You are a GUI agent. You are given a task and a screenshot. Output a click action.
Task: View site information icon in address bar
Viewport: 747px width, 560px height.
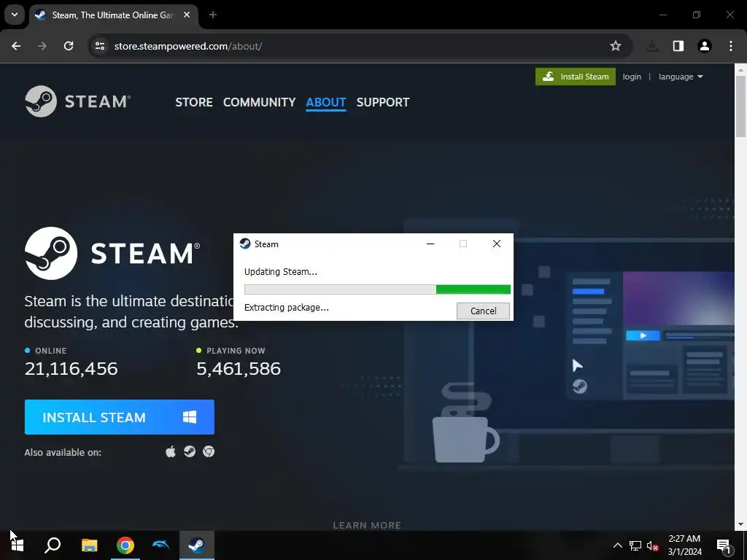click(x=100, y=46)
